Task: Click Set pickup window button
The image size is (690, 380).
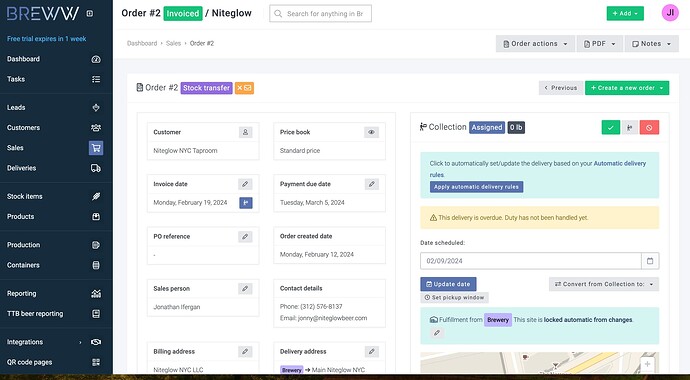Action: [455, 298]
